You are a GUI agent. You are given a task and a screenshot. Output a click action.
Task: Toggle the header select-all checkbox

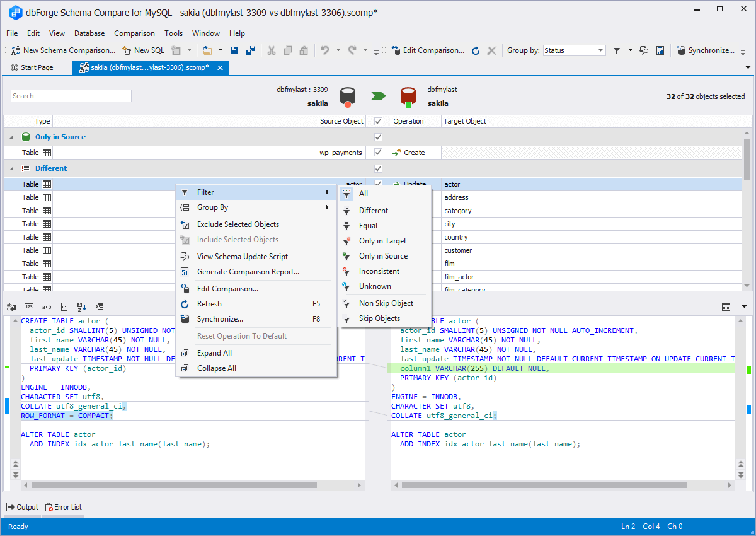(379, 121)
